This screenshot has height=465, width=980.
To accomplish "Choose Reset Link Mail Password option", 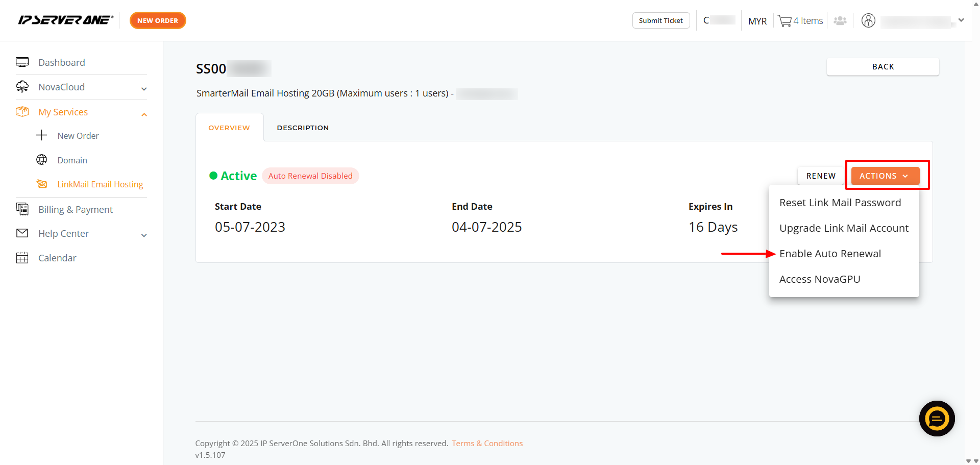I will (840, 203).
